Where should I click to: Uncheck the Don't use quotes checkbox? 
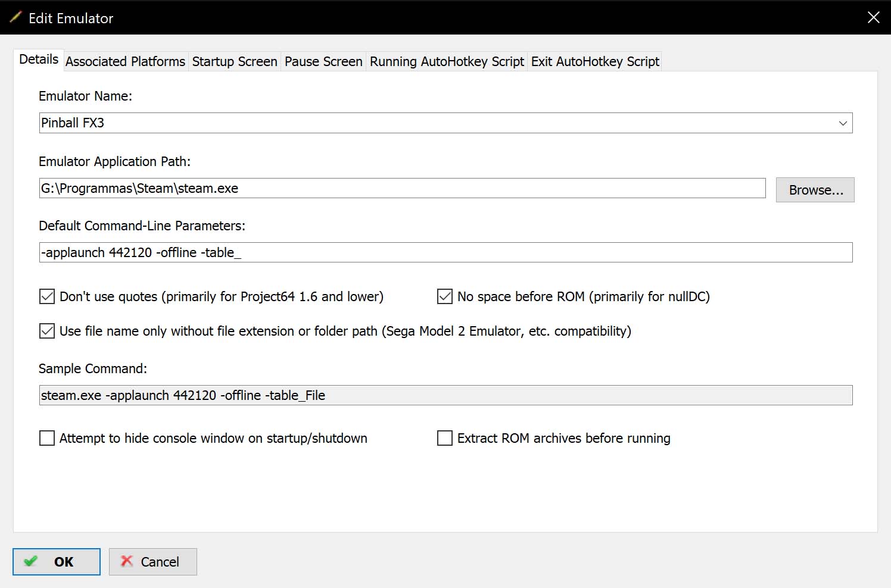click(47, 296)
